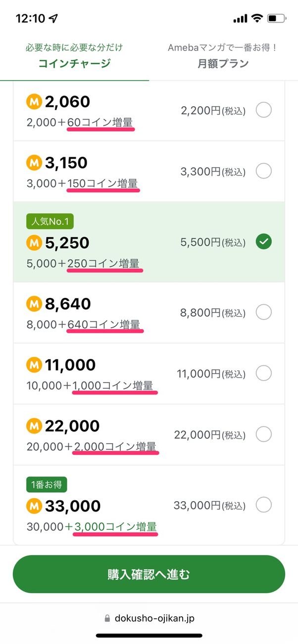Deselect the checked 5,500円 plan

[x=264, y=242]
